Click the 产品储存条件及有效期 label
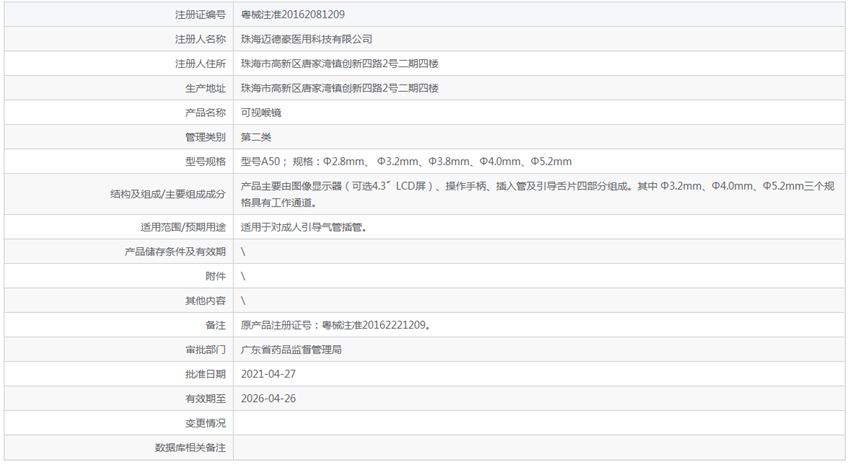 [175, 252]
